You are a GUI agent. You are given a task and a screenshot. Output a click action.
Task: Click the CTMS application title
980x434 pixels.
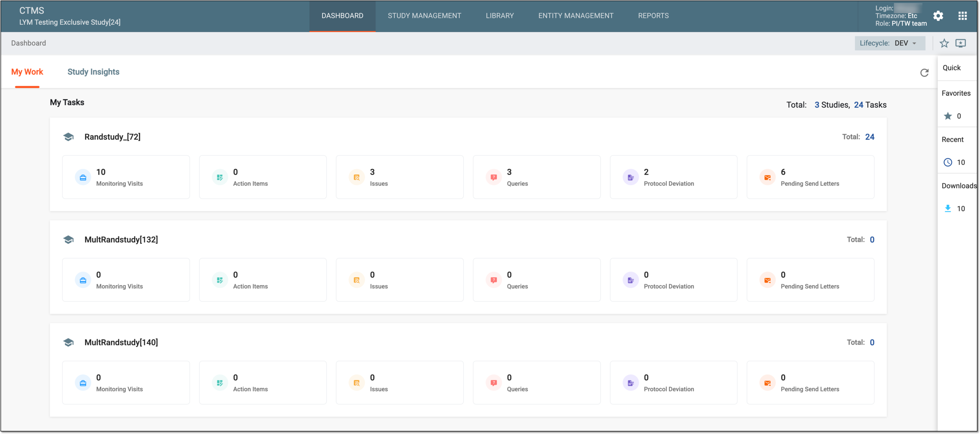pos(32,11)
